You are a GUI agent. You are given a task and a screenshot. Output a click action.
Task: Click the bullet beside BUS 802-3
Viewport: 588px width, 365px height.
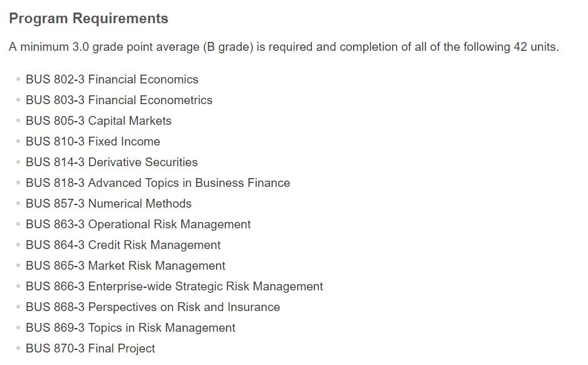coord(18,80)
